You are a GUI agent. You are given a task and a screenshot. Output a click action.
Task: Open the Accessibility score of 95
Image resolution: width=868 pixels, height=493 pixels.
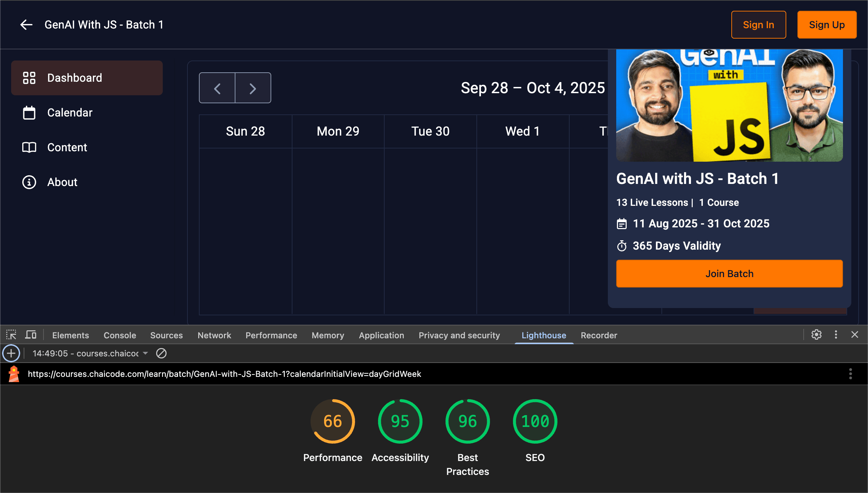click(400, 421)
